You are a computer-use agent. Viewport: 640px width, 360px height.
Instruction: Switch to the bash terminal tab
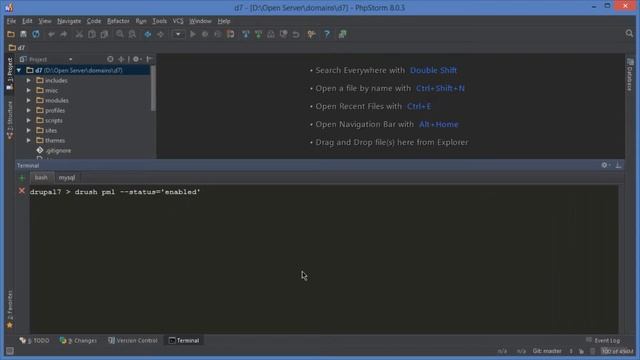tap(41, 178)
